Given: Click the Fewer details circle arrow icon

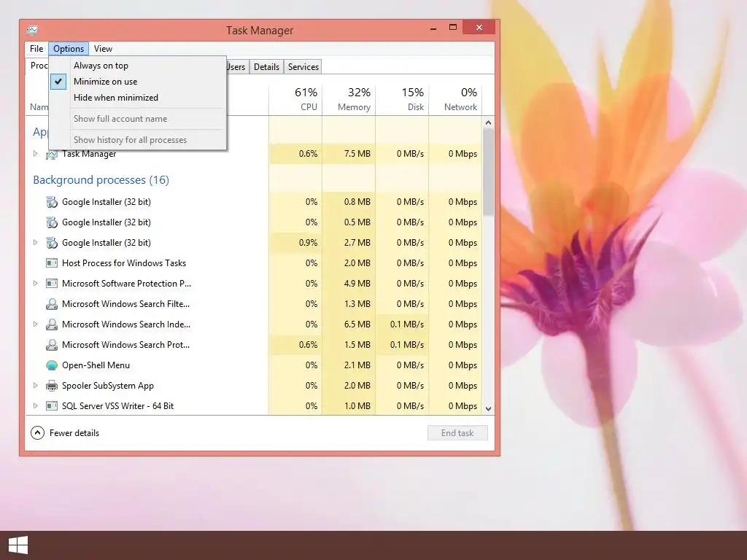Looking at the screenshot, I should [x=37, y=433].
